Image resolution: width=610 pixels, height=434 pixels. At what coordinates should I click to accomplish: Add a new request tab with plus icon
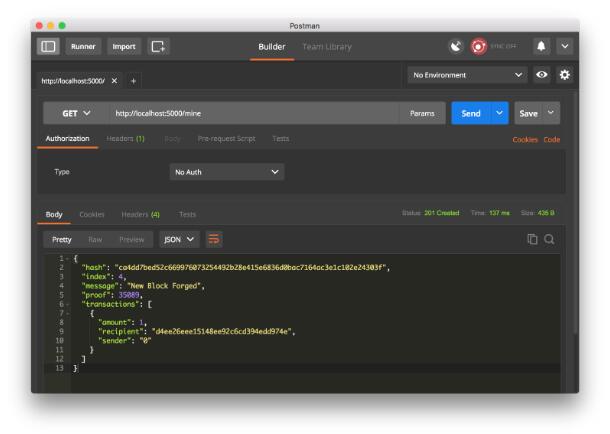[133, 81]
